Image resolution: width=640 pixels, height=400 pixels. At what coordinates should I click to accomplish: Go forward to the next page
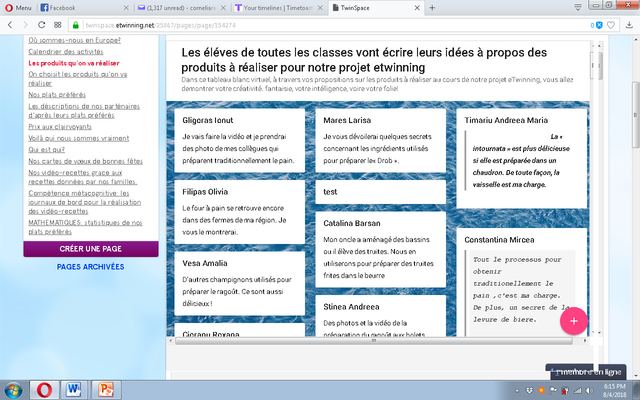[x=25, y=25]
